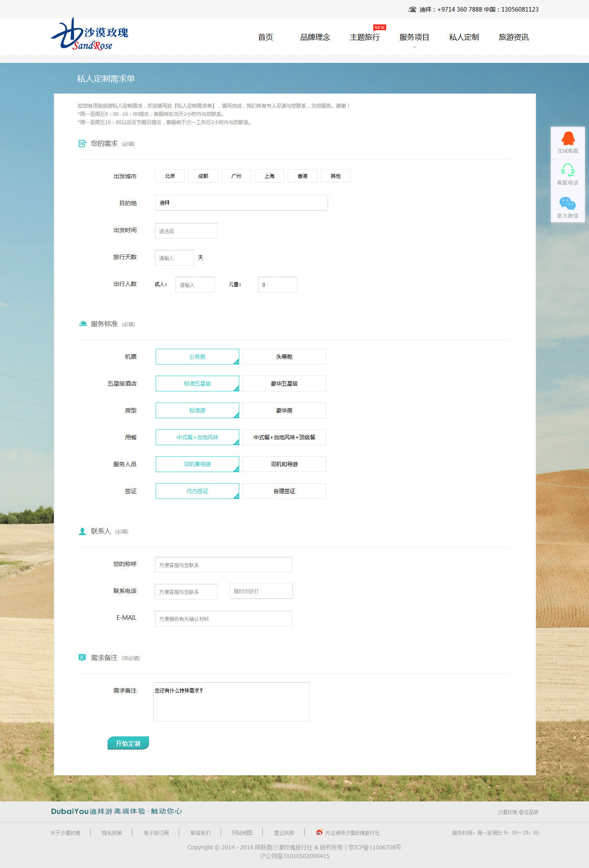Expand the 服务项目 menu chevron
This screenshot has height=868, width=589.
click(414, 47)
